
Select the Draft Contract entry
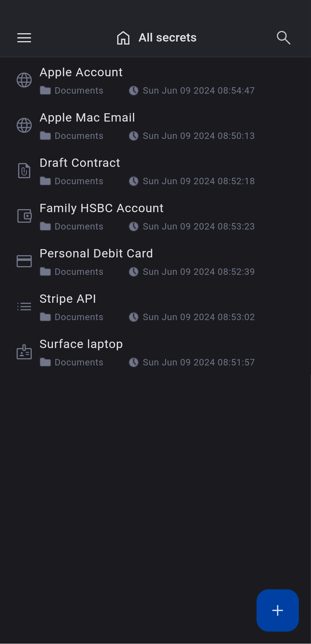tap(80, 163)
